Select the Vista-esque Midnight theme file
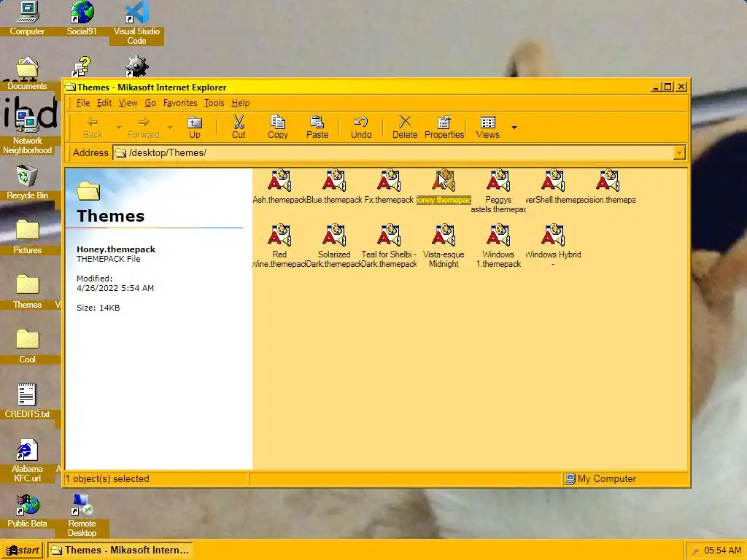 click(x=444, y=236)
